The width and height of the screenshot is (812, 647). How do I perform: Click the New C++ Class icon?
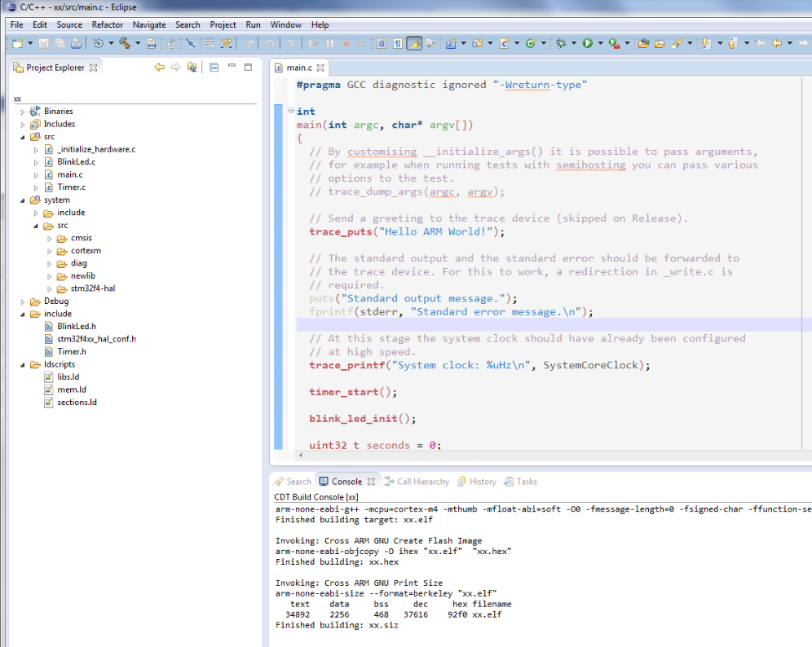[530, 43]
